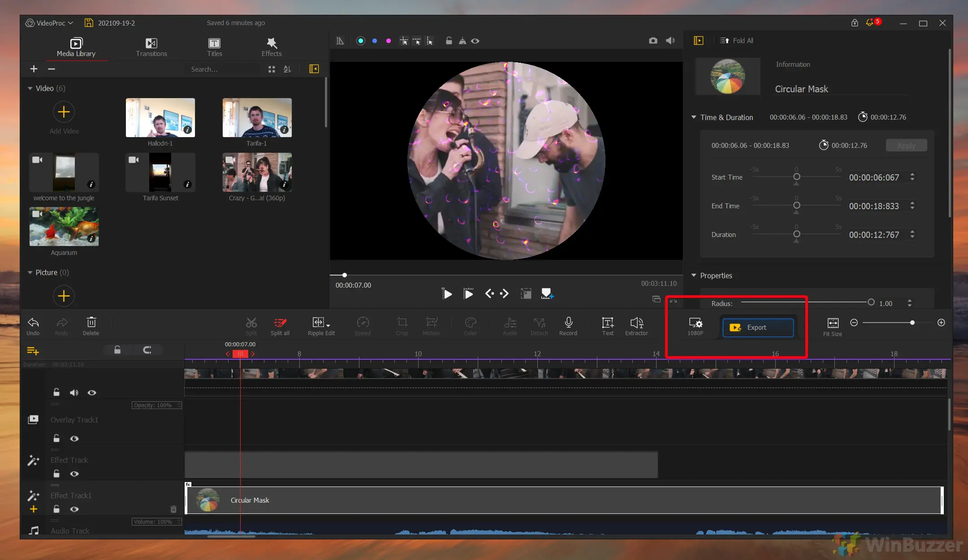Viewport: 968px width, 560px height.
Task: Click the Record icon
Action: point(568,326)
